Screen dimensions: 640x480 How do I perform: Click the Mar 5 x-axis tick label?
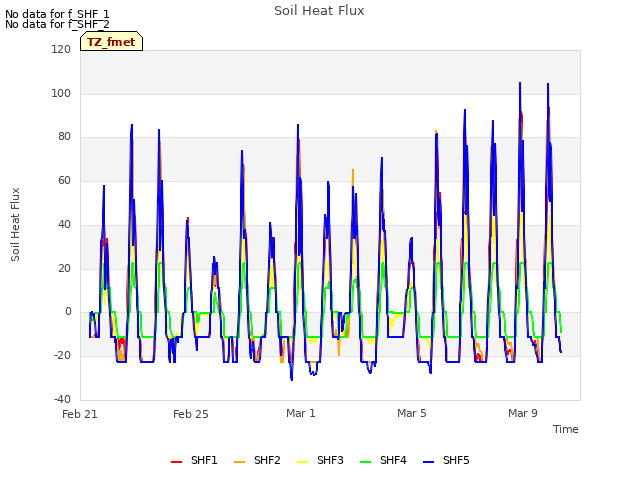pyautogui.click(x=412, y=413)
